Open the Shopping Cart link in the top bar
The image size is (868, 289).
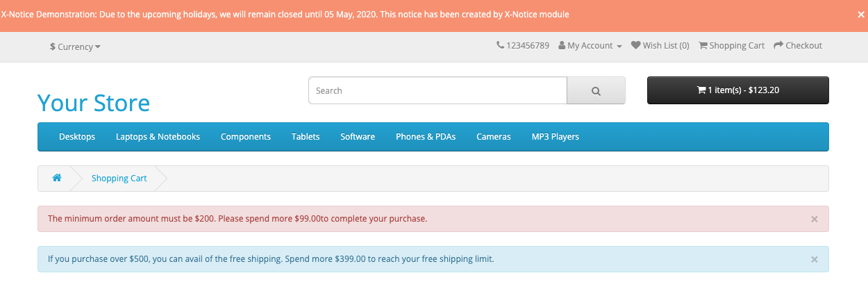tap(732, 46)
